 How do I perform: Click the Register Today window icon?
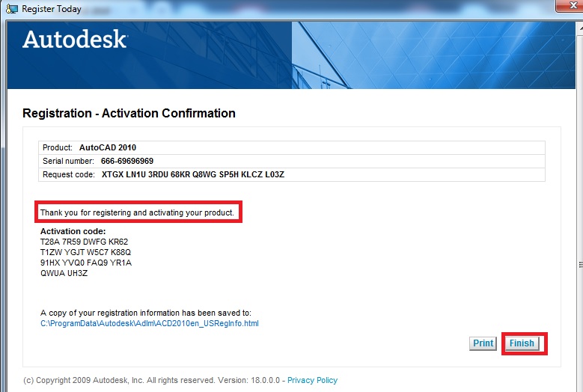11,9
